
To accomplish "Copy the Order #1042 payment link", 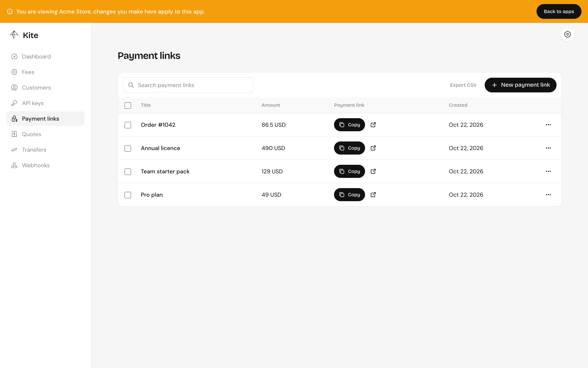I will [x=349, y=125].
